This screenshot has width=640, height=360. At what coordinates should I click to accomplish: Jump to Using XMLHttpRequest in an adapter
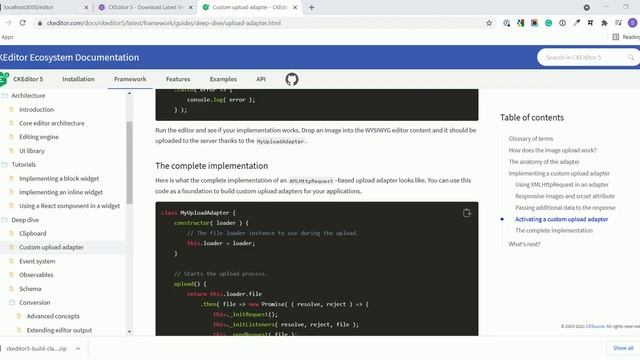562,184
